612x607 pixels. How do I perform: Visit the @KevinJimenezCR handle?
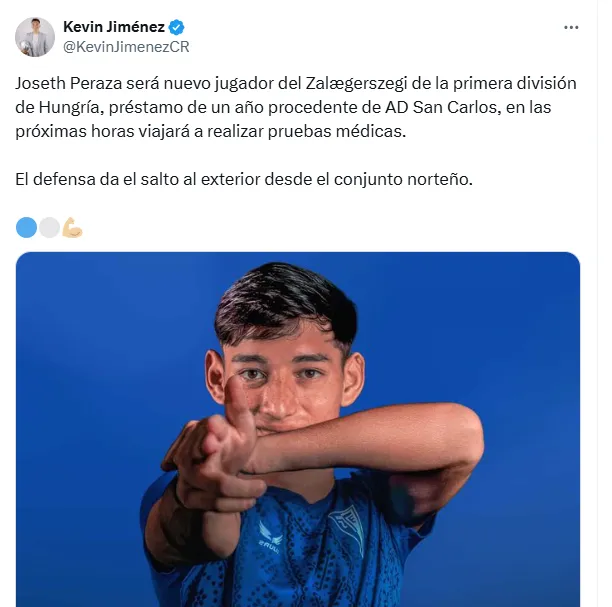click(x=126, y=47)
